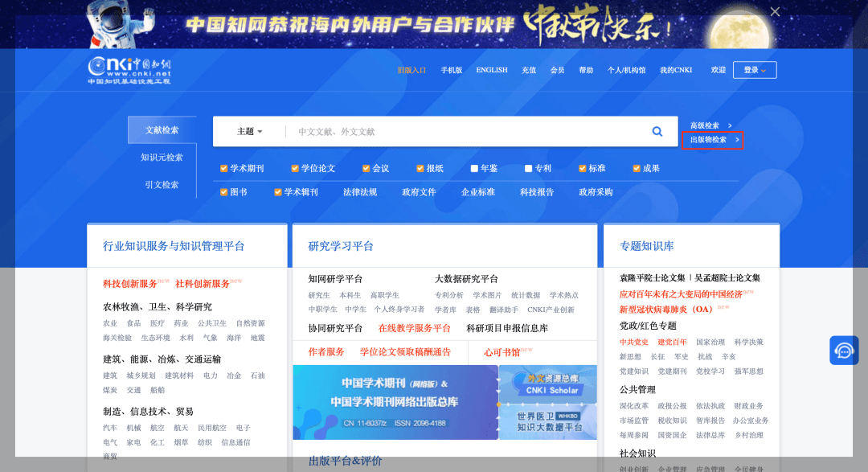
Task: Open the online customer service chat icon
Action: click(x=844, y=350)
